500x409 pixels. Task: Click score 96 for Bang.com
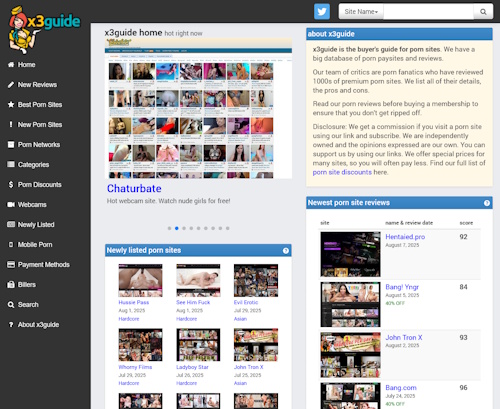pos(463,388)
